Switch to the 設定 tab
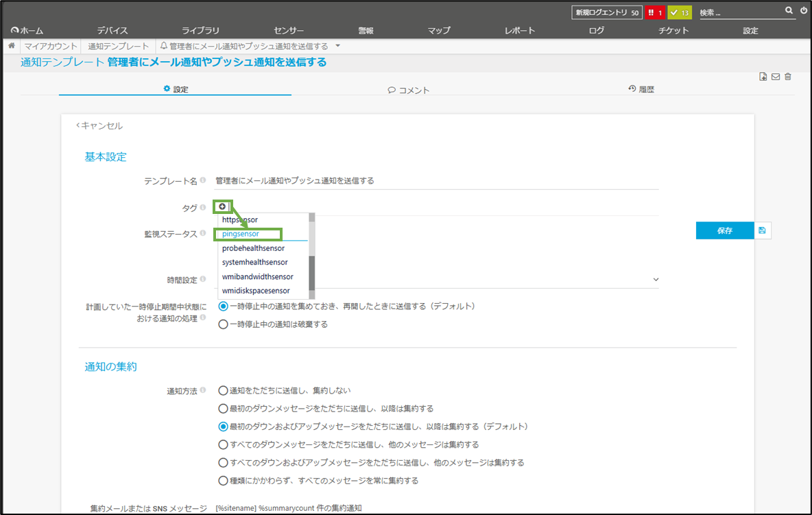The height and width of the screenshot is (515, 812). tap(176, 89)
